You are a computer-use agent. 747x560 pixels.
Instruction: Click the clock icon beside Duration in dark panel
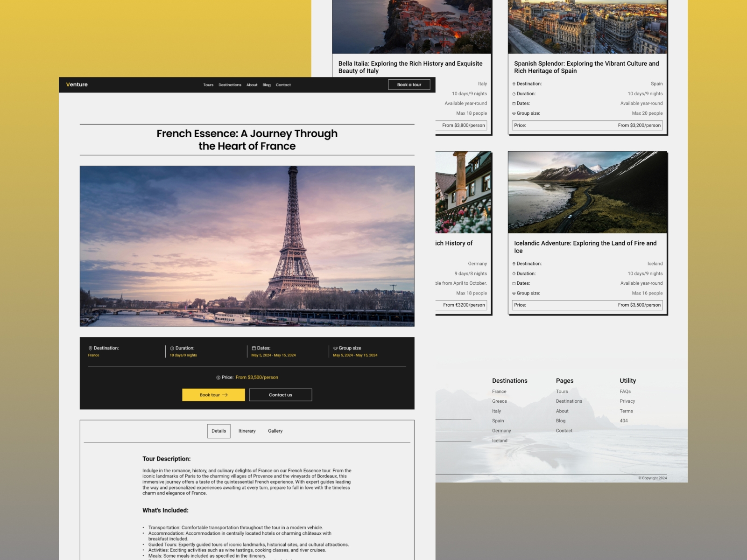click(x=172, y=348)
